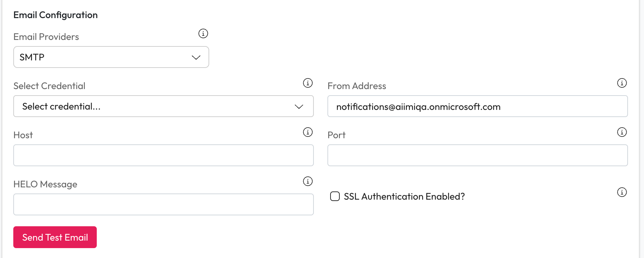This screenshot has width=644, height=258.
Task: Click the Email Configuration section heading
Action: pyautogui.click(x=56, y=15)
